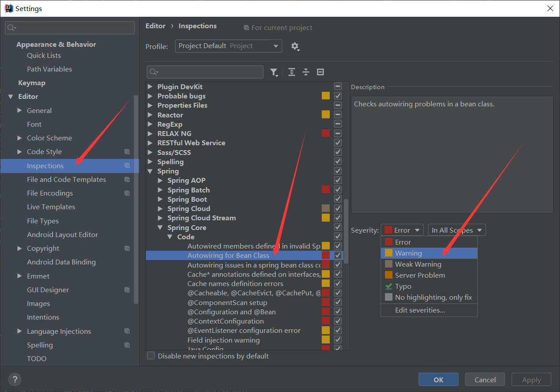Select Autowiring issues in a spring bean class
Screen dimensions: 560x392
pos(254,265)
